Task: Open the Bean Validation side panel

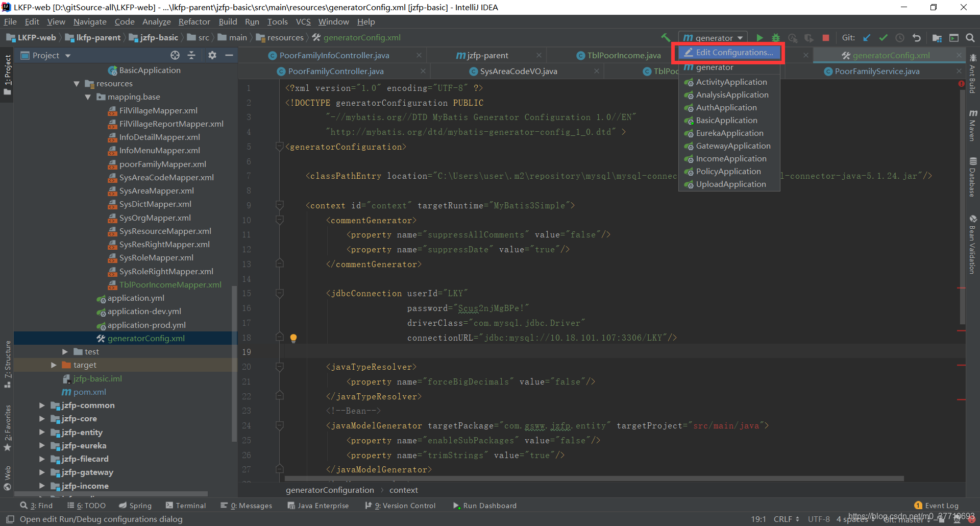Action: 973,245
